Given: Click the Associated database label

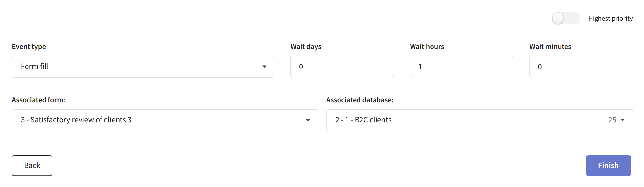Looking at the screenshot, I should coord(360,100).
